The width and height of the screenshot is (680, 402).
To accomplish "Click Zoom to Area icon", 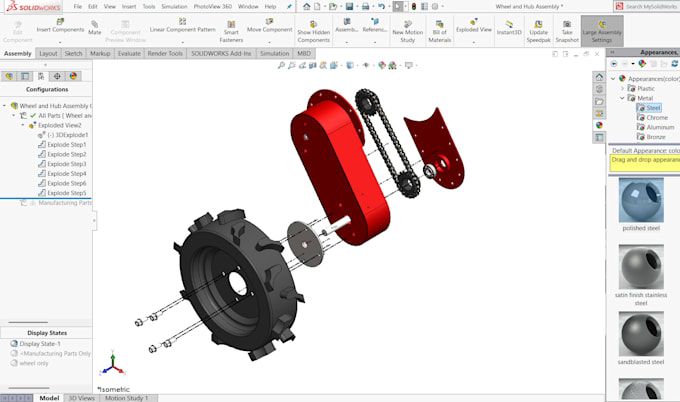I will [291, 65].
